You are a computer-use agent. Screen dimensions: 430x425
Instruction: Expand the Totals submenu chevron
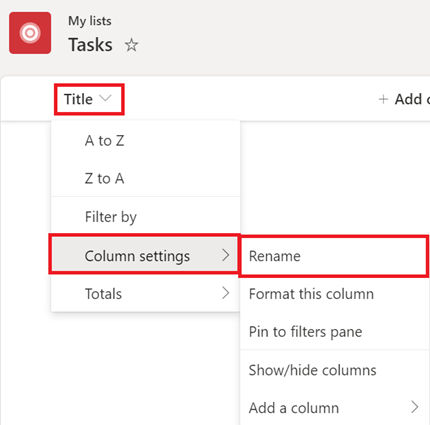pos(226,293)
